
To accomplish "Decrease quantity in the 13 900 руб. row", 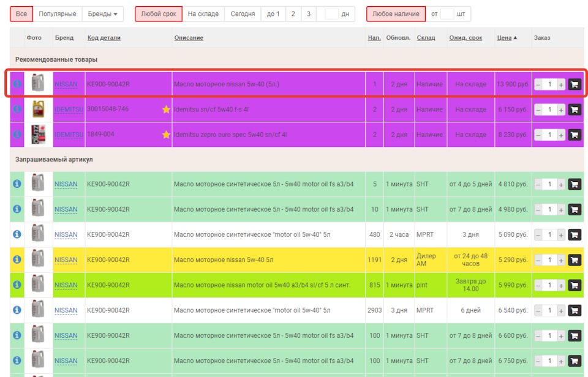I will pos(538,84).
